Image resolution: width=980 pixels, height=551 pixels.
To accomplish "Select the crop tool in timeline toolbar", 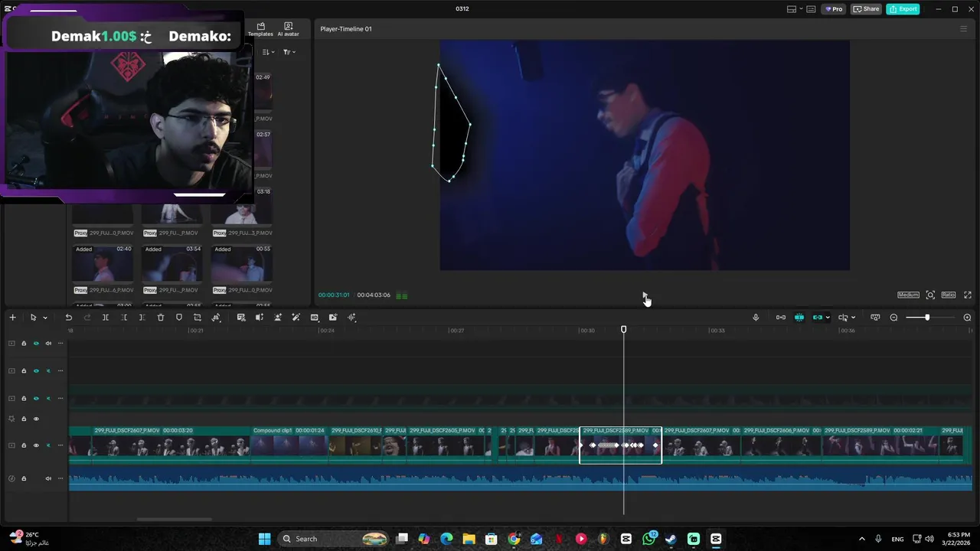I will [198, 318].
